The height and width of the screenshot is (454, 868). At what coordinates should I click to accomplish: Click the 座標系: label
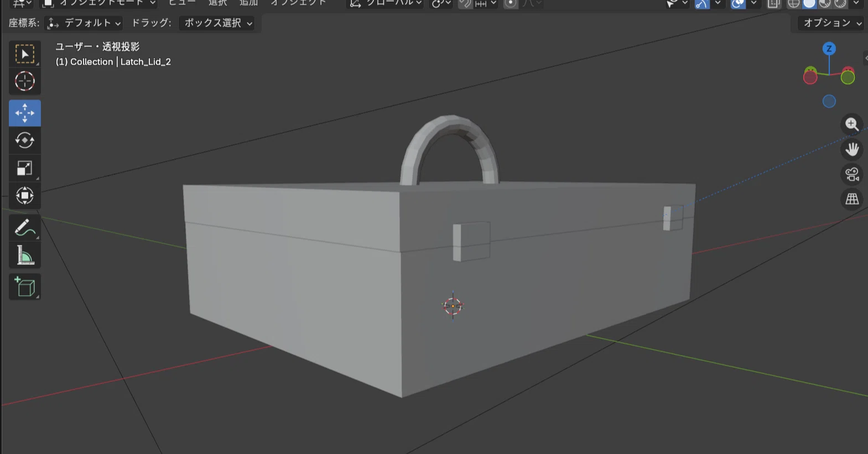(x=24, y=23)
